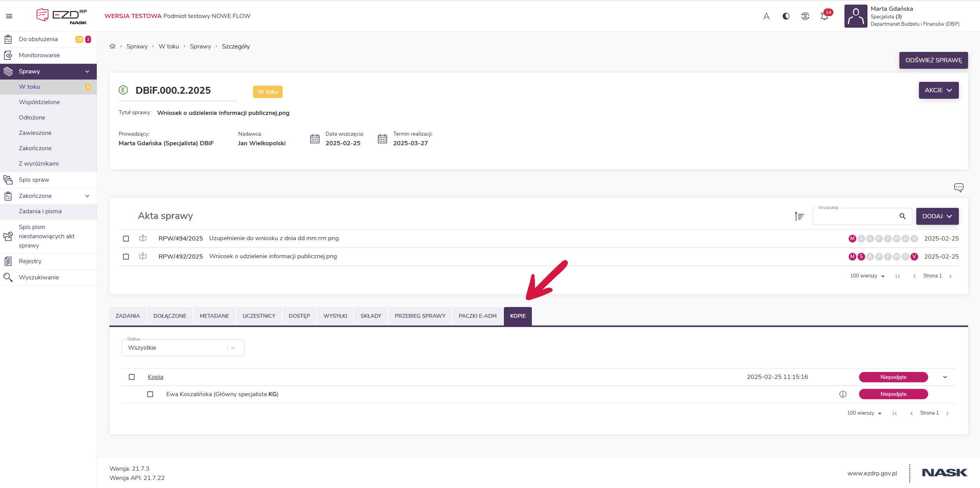Open the AKCJE dropdown
The height and width of the screenshot is (488, 980).
938,90
